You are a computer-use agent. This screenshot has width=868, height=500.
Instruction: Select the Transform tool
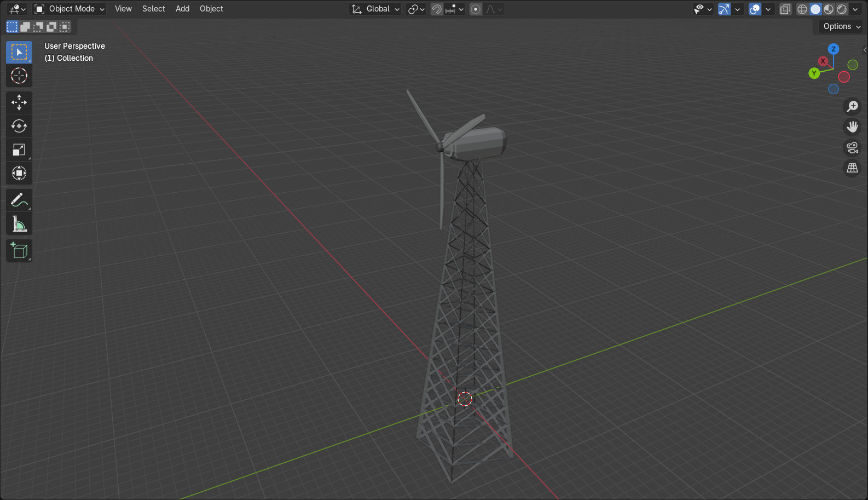coord(19,173)
